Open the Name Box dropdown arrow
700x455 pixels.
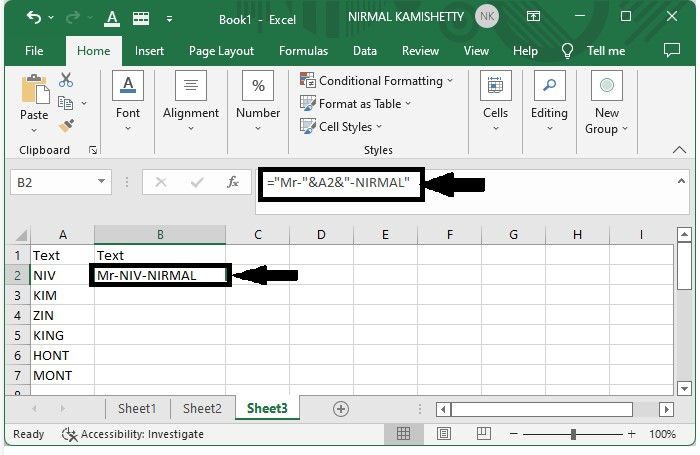tap(101, 181)
